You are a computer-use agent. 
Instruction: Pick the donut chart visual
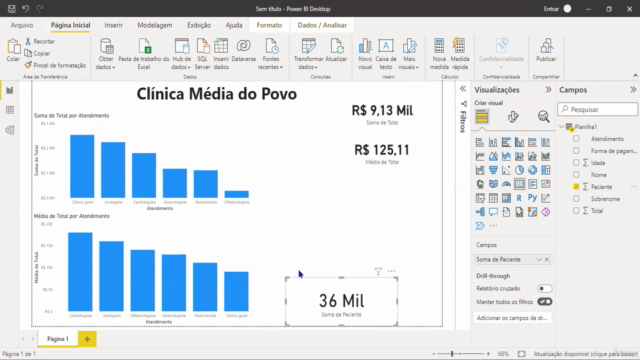coord(532,170)
